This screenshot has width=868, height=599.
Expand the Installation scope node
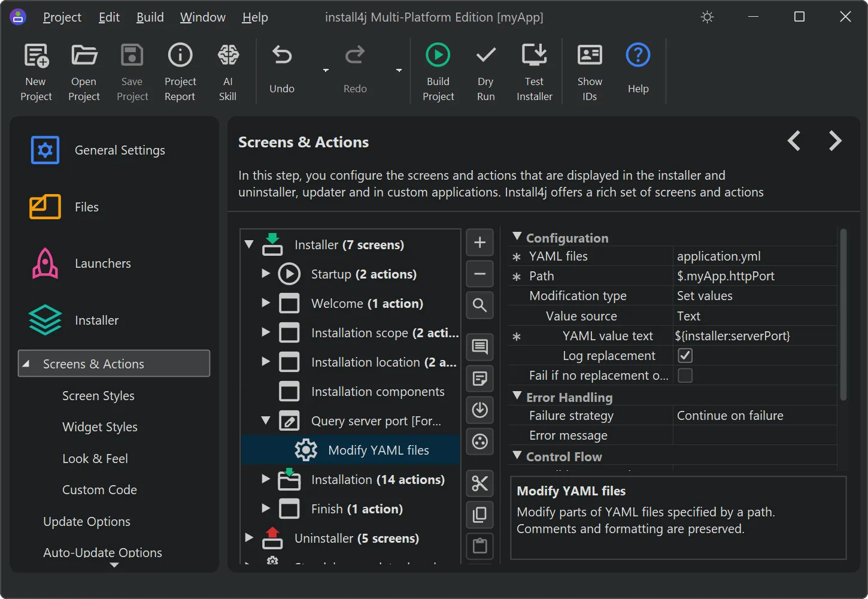tap(266, 332)
